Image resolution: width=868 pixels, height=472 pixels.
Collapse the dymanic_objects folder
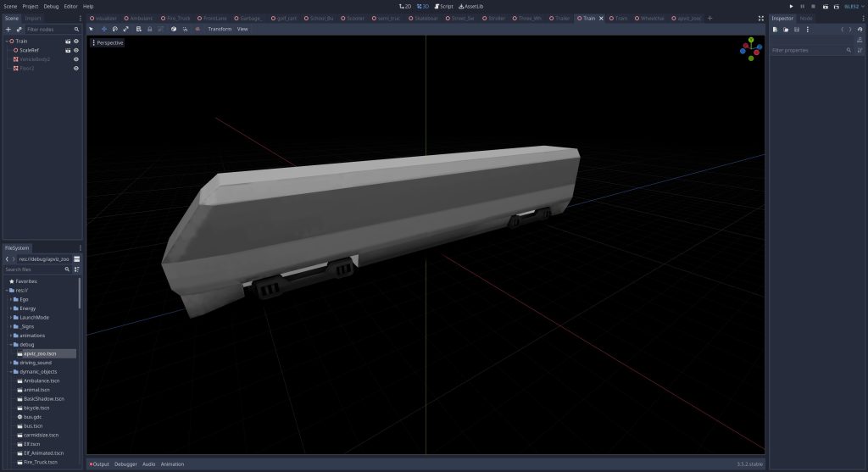coord(11,371)
